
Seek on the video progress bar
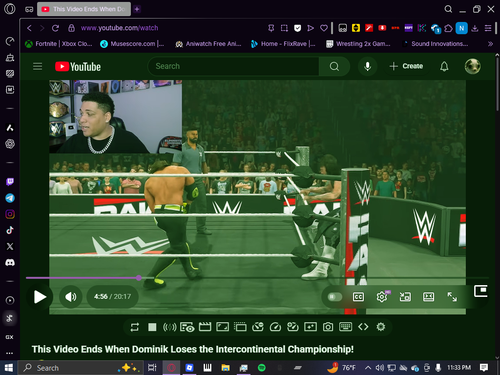click(x=257, y=278)
